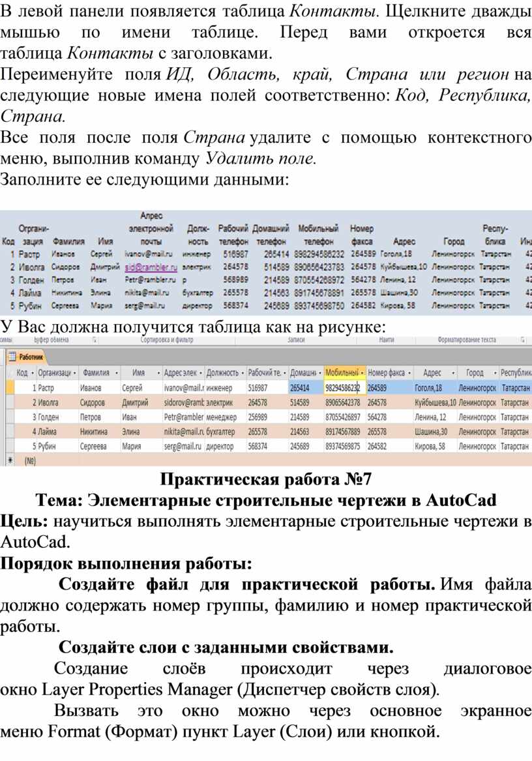This screenshot has height=761, width=532.
Task: Expand the Должность column dropdown arrow
Action: click(x=243, y=373)
